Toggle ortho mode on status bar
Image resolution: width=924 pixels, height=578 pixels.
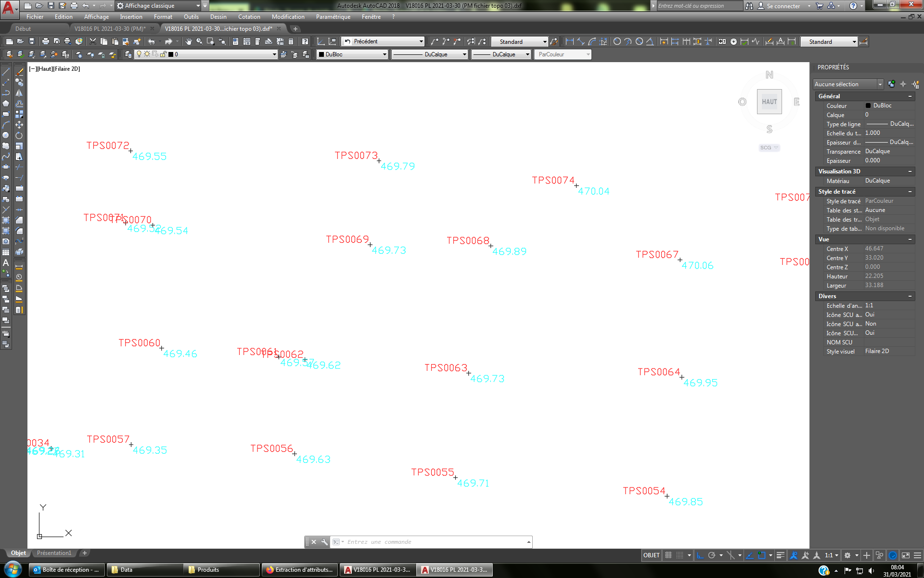[700, 555]
